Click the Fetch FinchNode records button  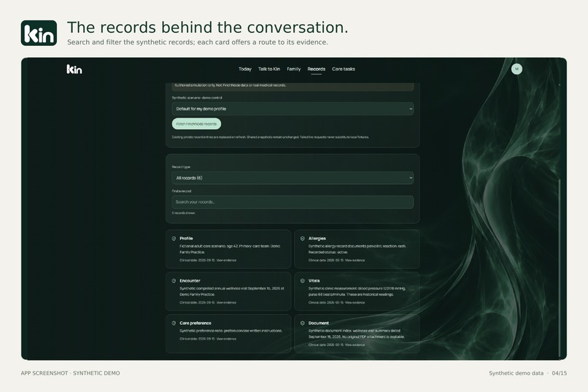(x=196, y=124)
